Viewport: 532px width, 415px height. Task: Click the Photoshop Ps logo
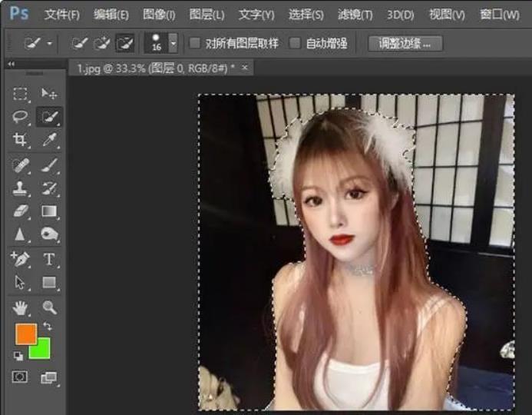coord(19,14)
